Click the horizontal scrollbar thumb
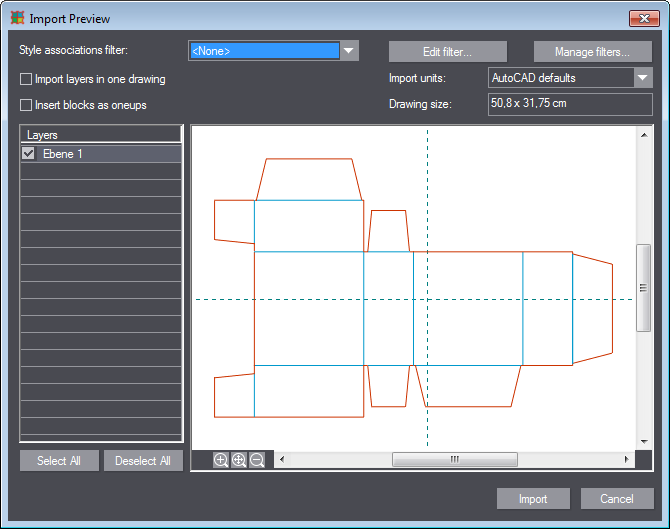Screen dimensions: 670x529 455,460
